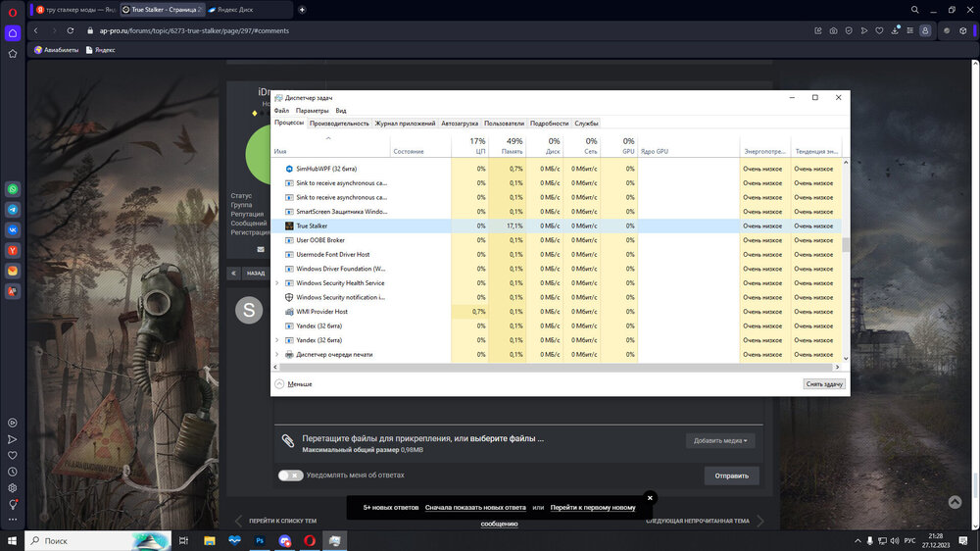The height and width of the screenshot is (551, 980).
Task: Expand the Диспетчер очереди печати process
Action: point(277,354)
